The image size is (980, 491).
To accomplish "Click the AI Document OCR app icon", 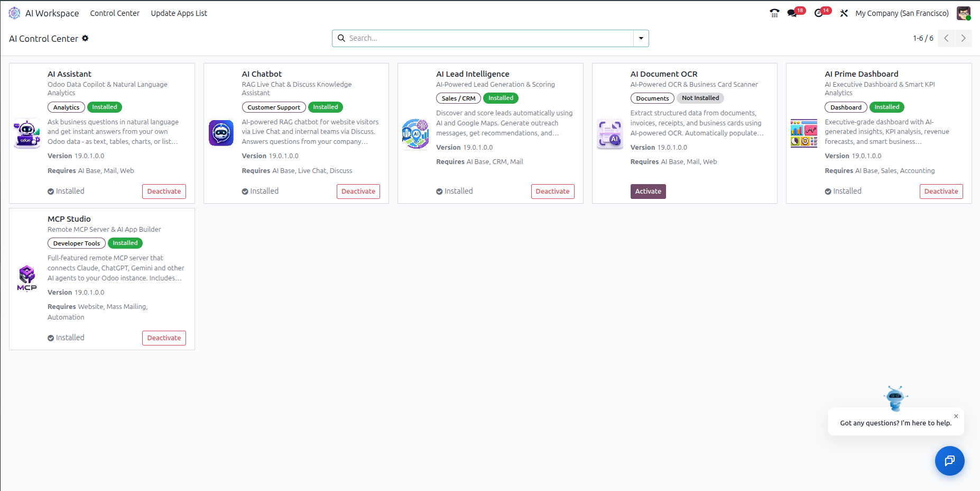I will [x=610, y=133].
